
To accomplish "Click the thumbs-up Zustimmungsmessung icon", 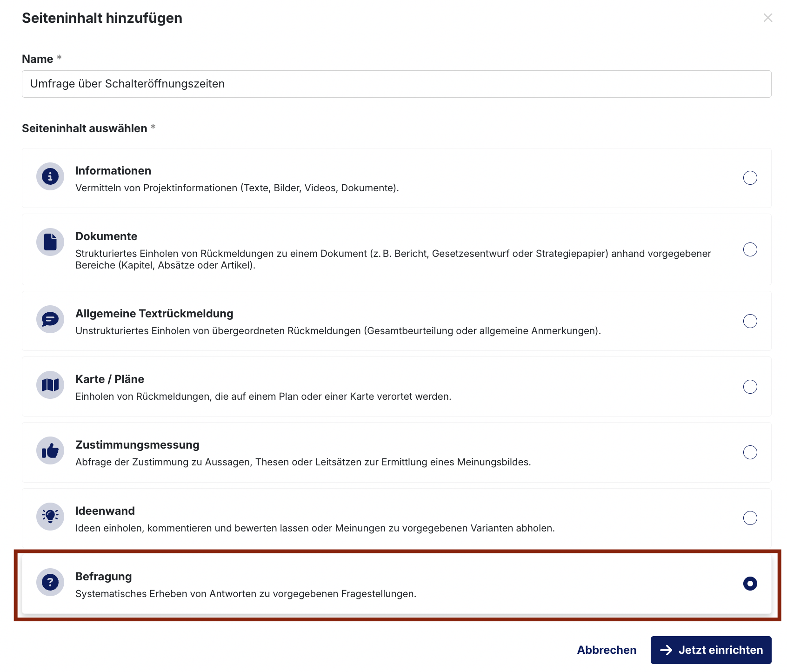I will point(50,450).
